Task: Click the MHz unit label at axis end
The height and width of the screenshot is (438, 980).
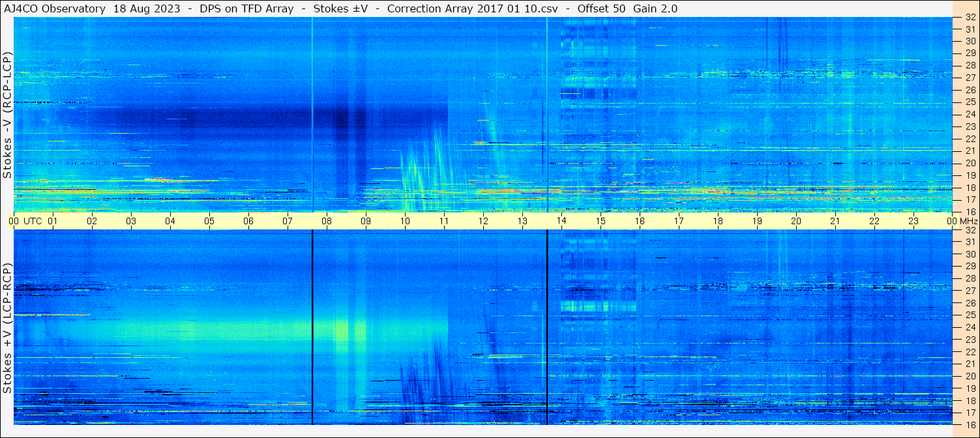Action: tap(968, 221)
